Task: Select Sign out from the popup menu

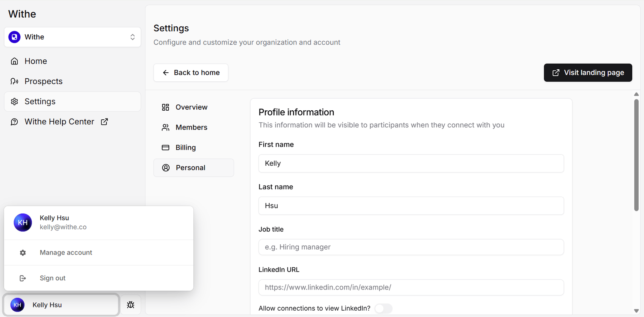Action: click(x=99, y=278)
